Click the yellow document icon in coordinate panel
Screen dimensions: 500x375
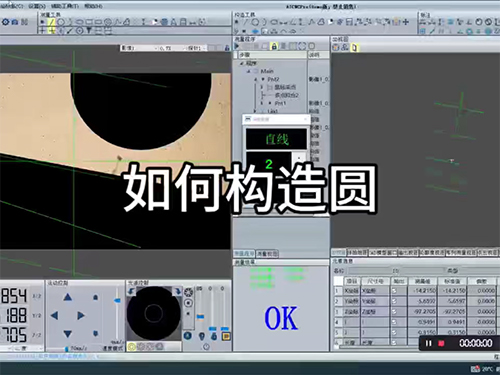point(354,47)
